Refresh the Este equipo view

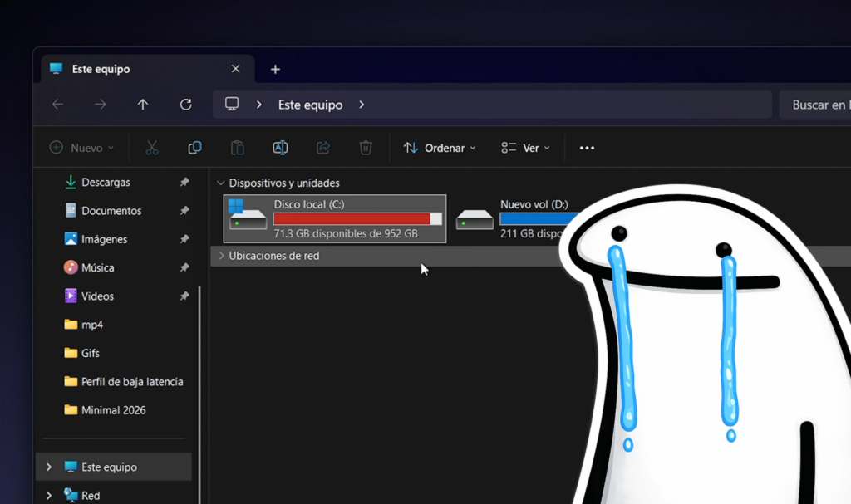[x=185, y=104]
